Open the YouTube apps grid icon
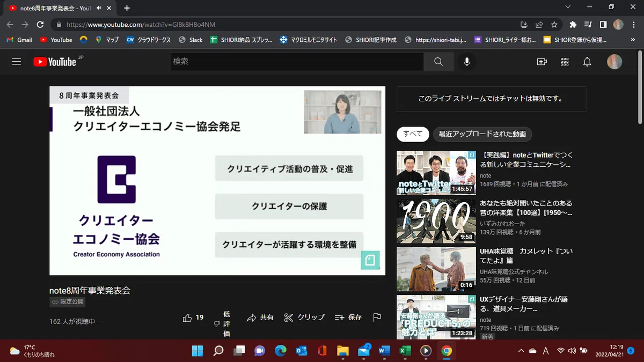 (x=565, y=62)
